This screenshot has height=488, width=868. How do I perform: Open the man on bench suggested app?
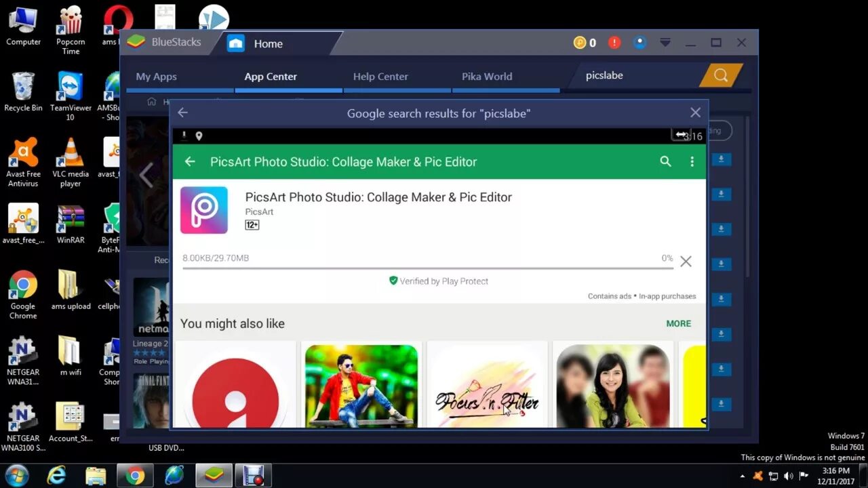tap(361, 385)
